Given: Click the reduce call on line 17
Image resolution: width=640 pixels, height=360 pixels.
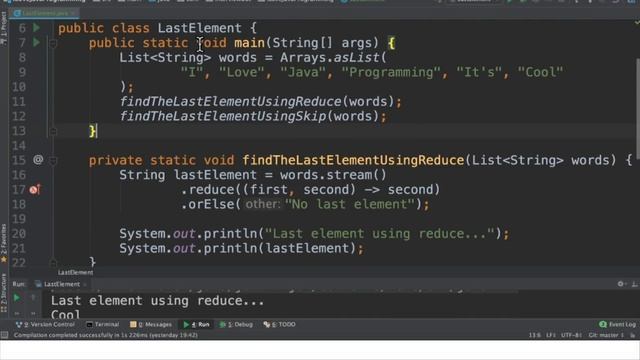Looking at the screenshot, I should pos(211,190).
